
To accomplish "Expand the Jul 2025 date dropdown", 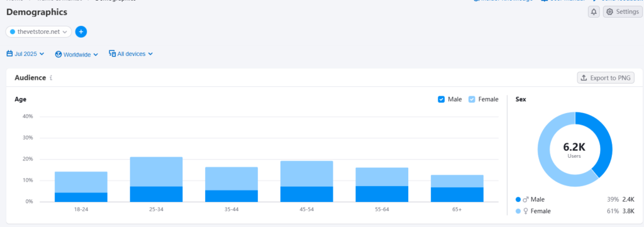I will 25,54.
